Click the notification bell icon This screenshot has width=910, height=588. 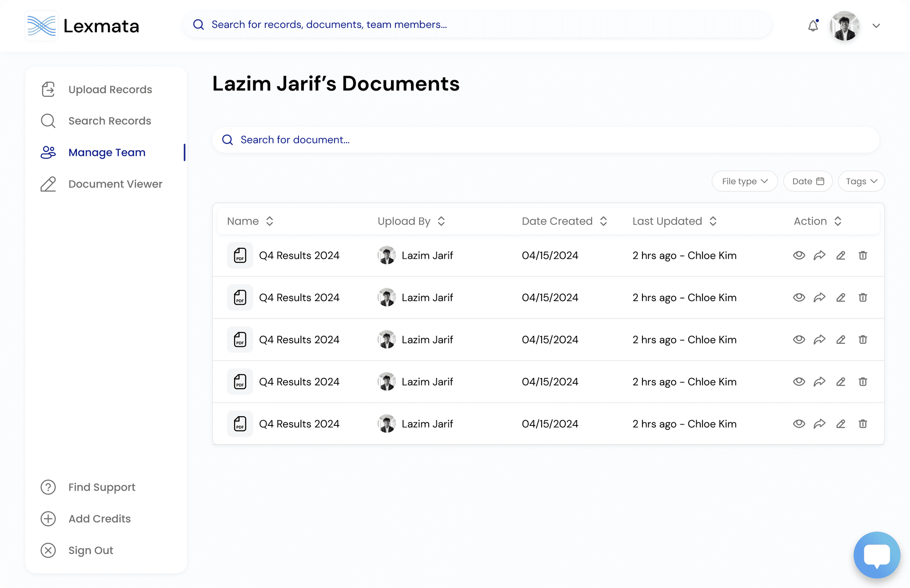point(813,26)
